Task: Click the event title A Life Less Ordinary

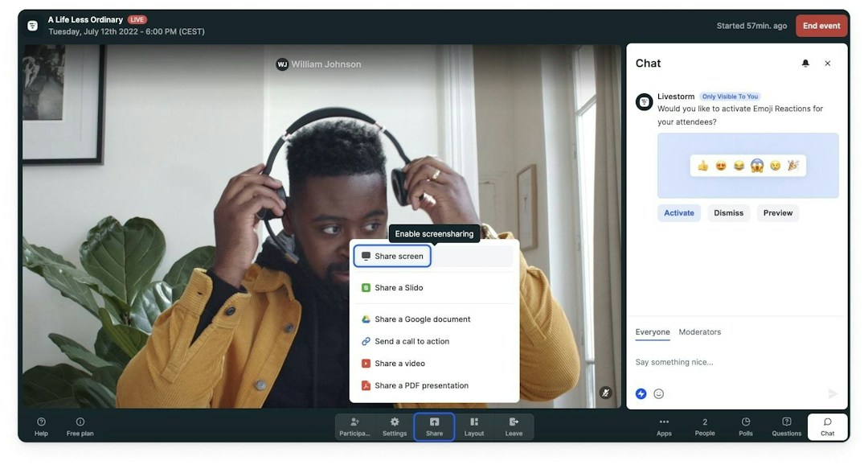Action: (x=85, y=19)
